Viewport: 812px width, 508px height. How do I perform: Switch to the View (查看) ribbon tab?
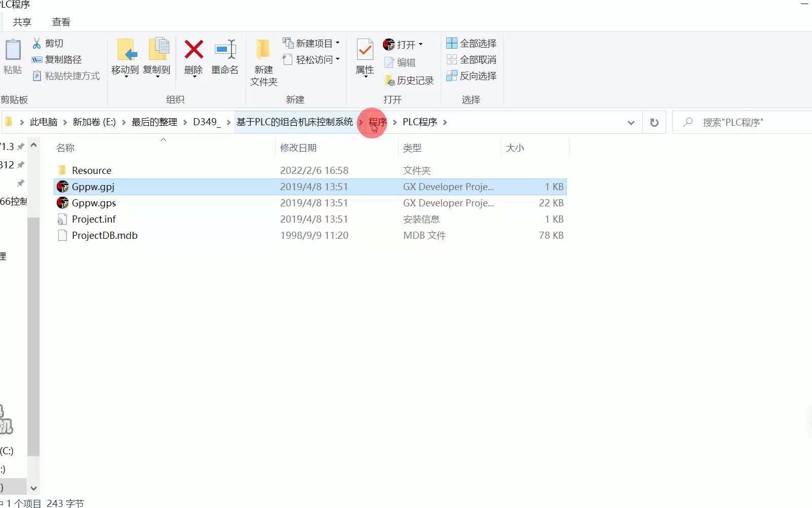61,22
